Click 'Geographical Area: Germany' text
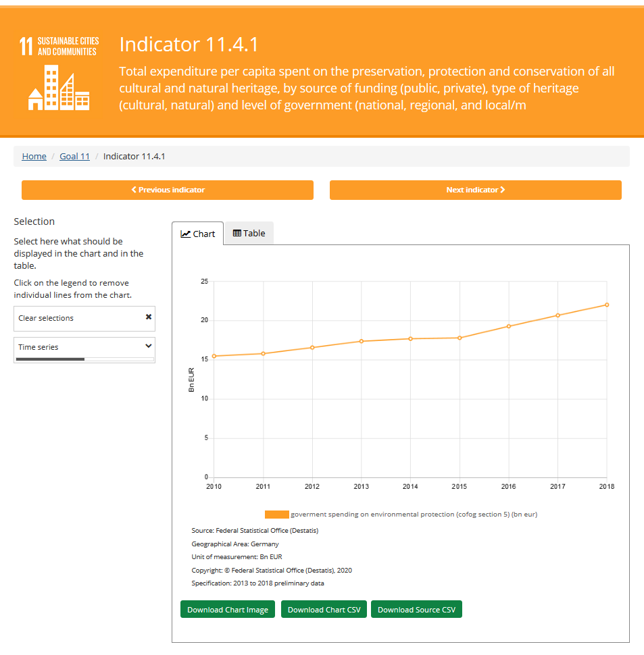The height and width of the screenshot is (655, 644). (235, 544)
